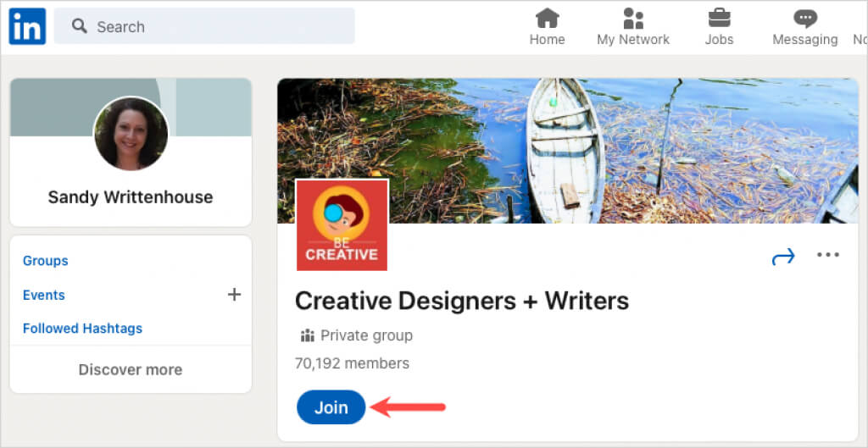Open the Groups link in the sidebar
Image resolution: width=868 pixels, height=448 pixels.
(x=46, y=261)
